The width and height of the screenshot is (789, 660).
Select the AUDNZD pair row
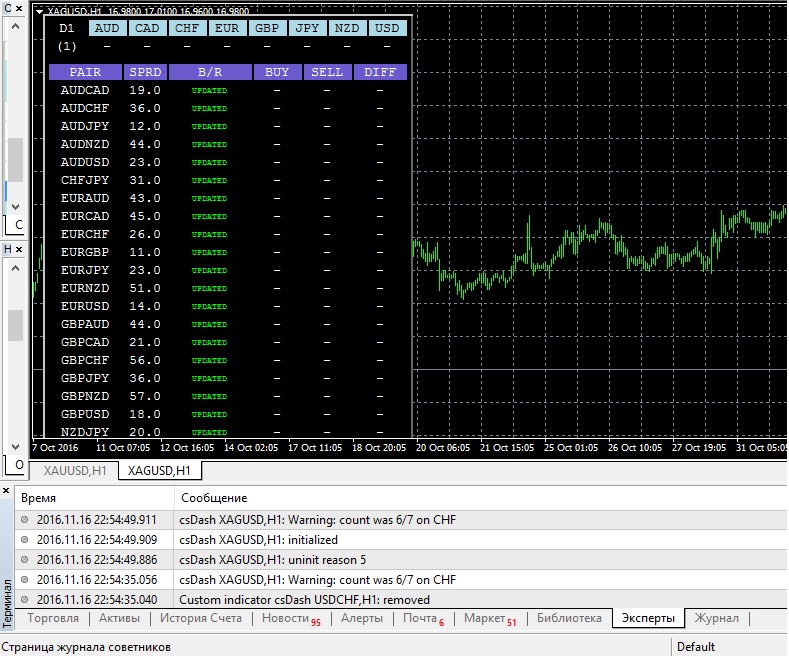pos(227,144)
